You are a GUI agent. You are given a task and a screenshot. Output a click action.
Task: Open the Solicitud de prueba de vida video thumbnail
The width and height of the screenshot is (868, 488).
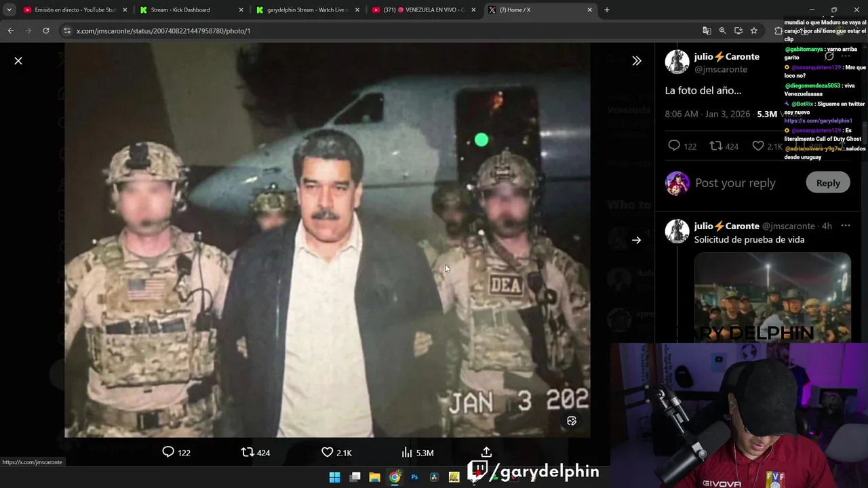click(x=772, y=297)
